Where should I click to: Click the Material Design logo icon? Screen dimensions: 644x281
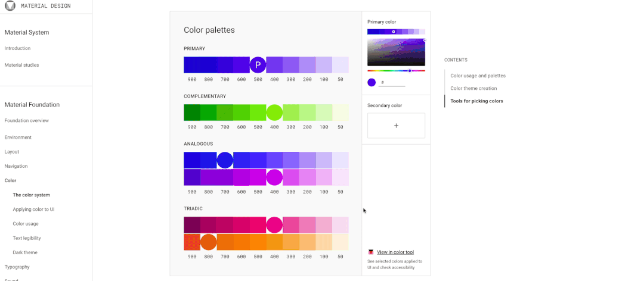pyautogui.click(x=10, y=6)
